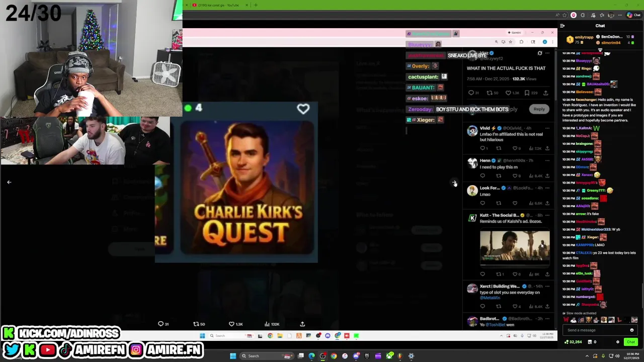
Task: Like Xerct's reply
Action: tap(515, 306)
